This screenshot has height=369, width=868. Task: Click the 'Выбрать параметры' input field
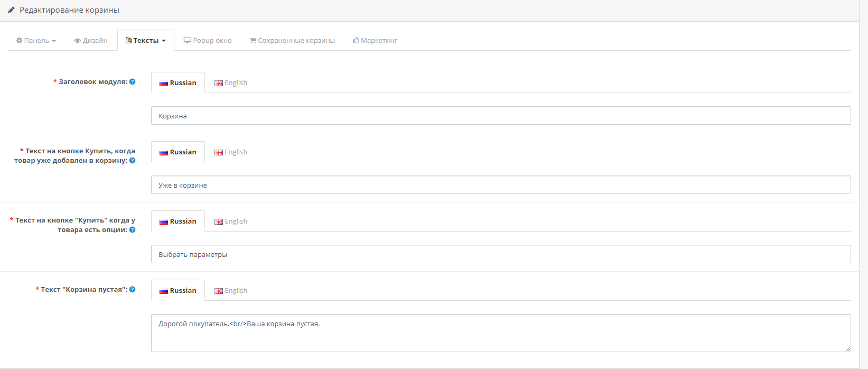500,254
